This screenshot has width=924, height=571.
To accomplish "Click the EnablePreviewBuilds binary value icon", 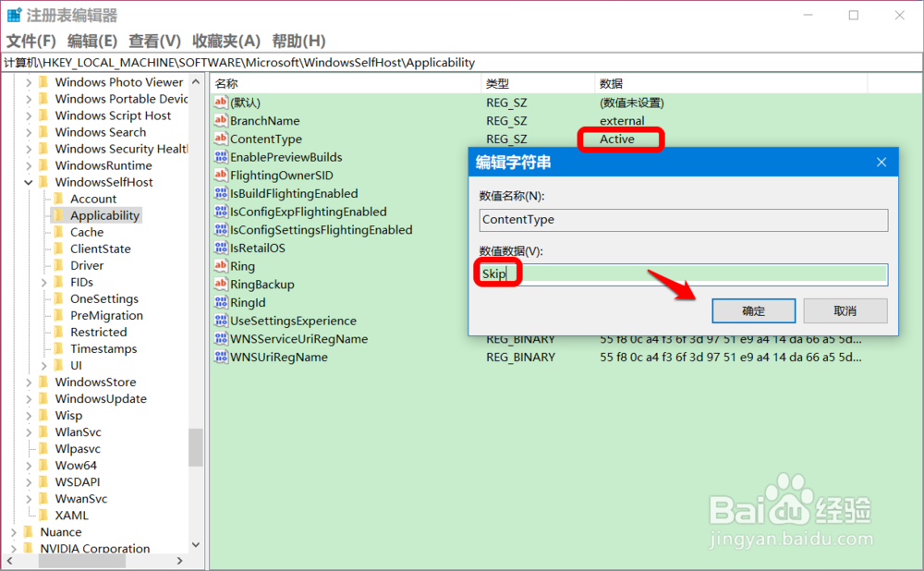I will 221,157.
